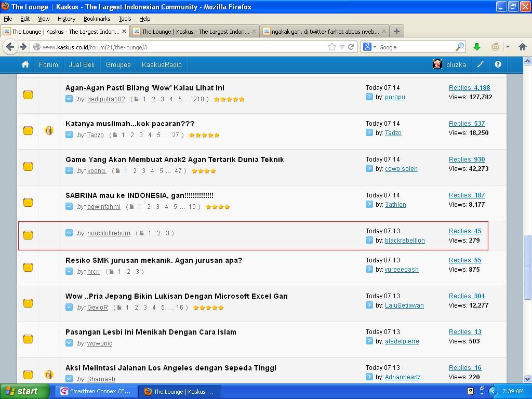This screenshot has width=532, height=399.
Task: Open the History menu
Action: (x=66, y=19)
